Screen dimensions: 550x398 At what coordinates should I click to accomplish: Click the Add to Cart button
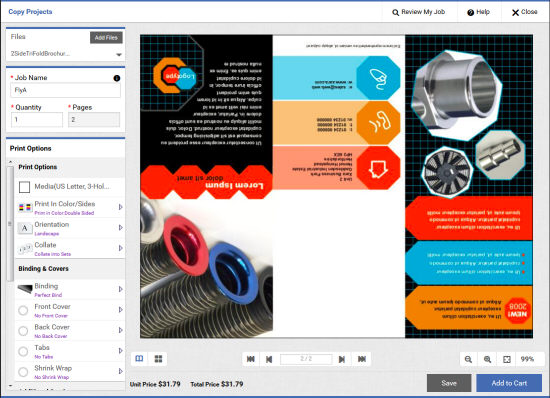pyautogui.click(x=509, y=383)
